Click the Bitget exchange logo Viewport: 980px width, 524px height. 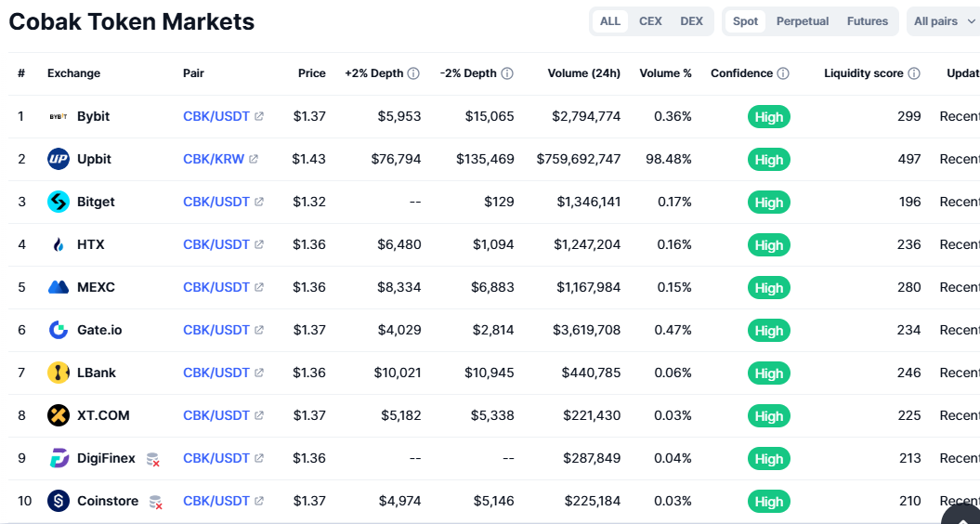point(59,202)
